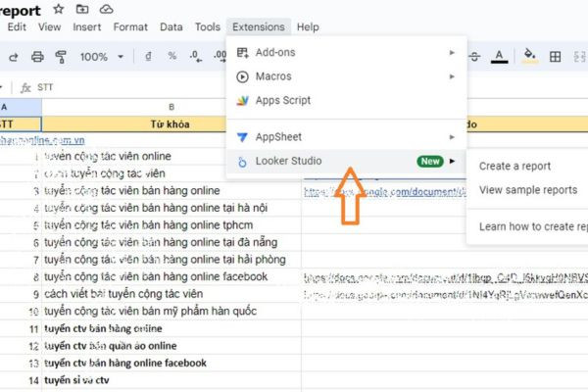Click the Macros play icon
This screenshot has width=588, height=392.
click(x=242, y=76)
